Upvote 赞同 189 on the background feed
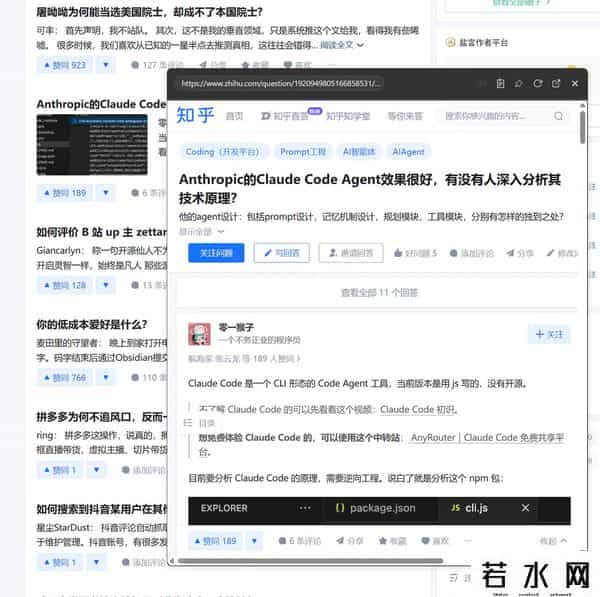Viewport: 600px width, 597px height. coord(65,193)
